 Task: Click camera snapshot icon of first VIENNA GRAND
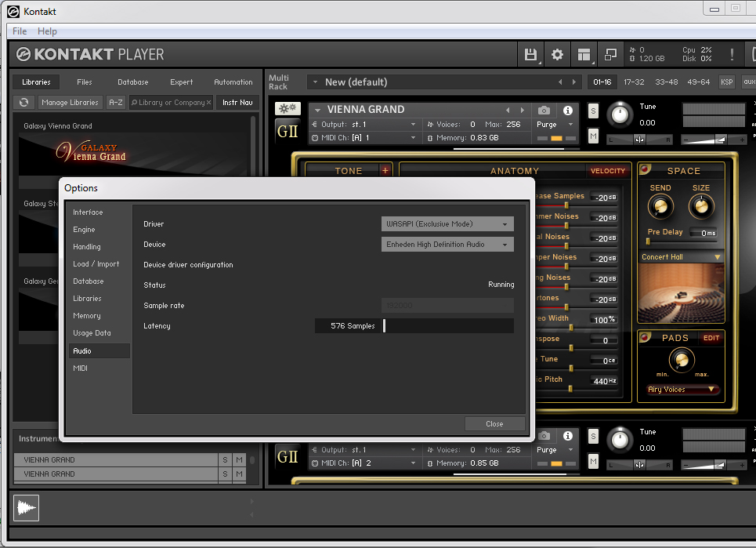544,111
